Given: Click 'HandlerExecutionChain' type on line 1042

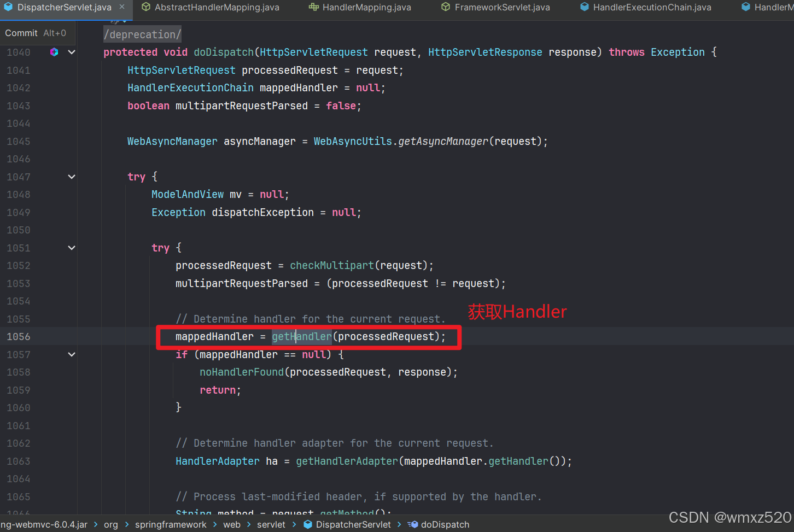Looking at the screenshot, I should pyautogui.click(x=190, y=87).
